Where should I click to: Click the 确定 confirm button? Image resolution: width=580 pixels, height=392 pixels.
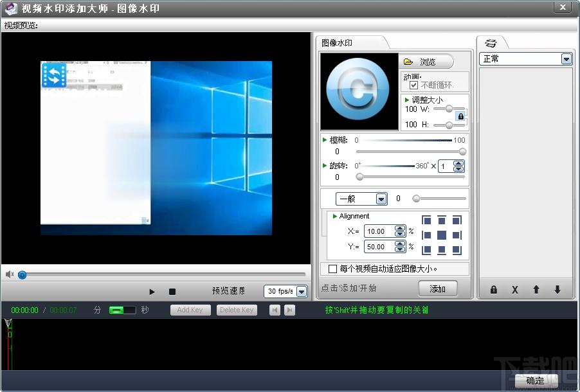coord(535,380)
